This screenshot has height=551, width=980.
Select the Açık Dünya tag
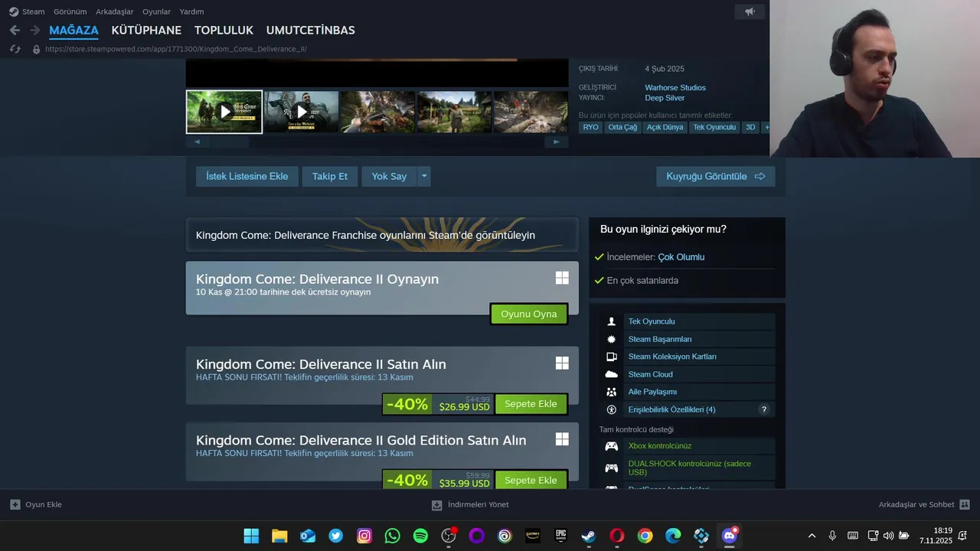tap(665, 127)
